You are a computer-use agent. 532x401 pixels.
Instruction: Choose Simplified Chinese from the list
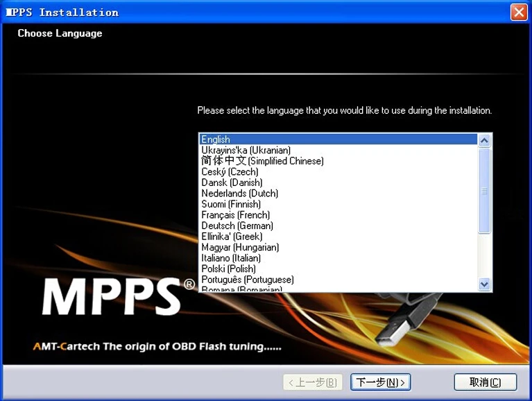tap(338, 161)
